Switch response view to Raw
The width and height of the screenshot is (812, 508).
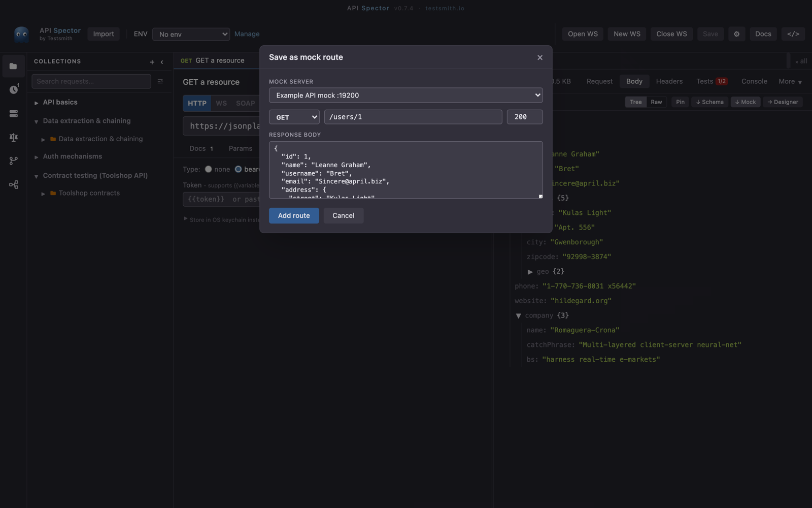(x=656, y=102)
